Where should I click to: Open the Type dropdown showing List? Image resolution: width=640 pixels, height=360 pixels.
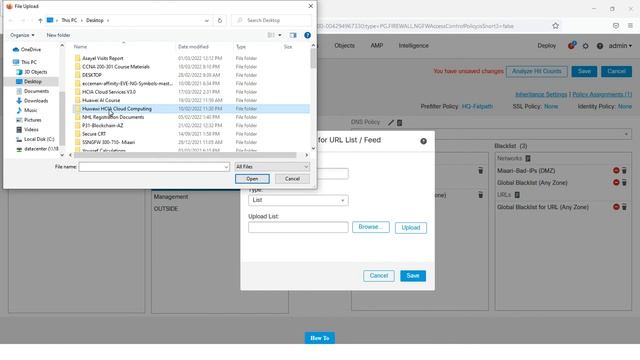click(x=298, y=200)
